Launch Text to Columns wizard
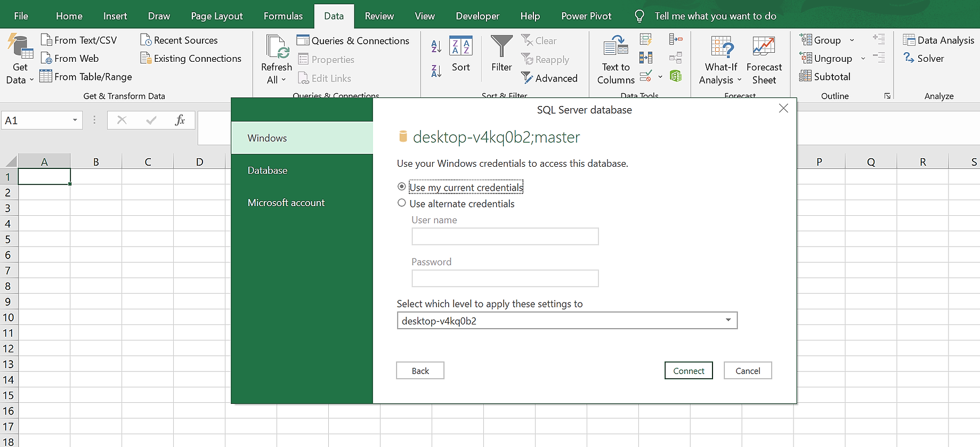The height and width of the screenshot is (447, 980). coord(616,59)
